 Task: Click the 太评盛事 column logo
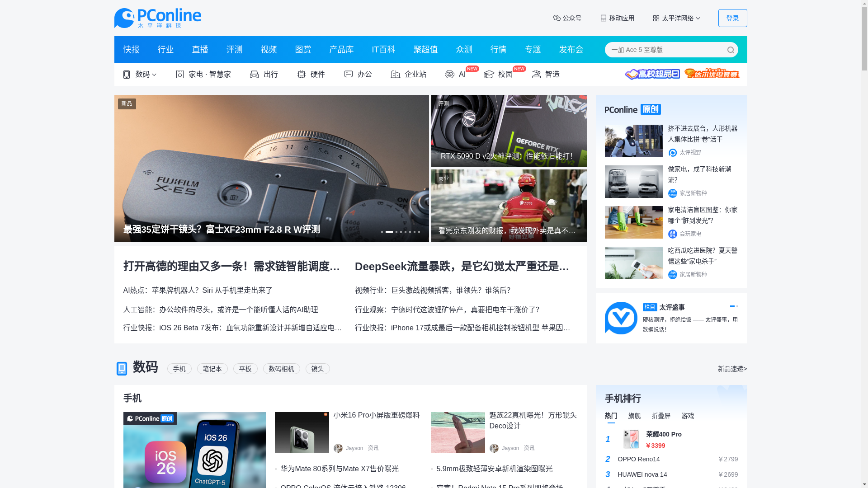tap(621, 318)
